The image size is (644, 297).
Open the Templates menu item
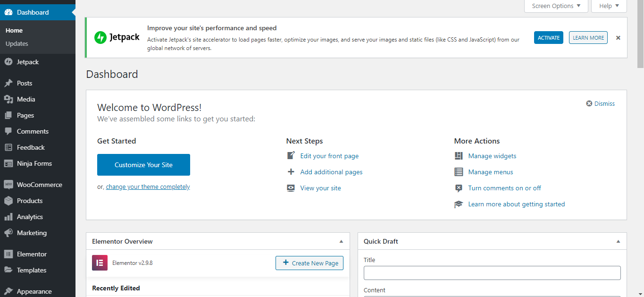38,270
